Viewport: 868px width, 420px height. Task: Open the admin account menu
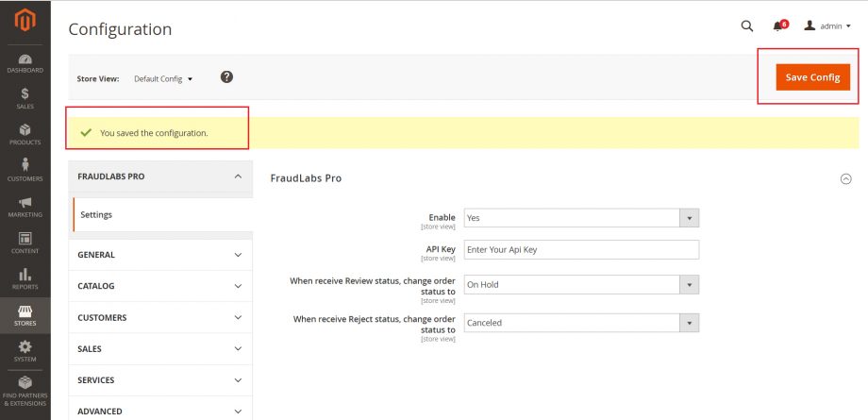tap(827, 26)
